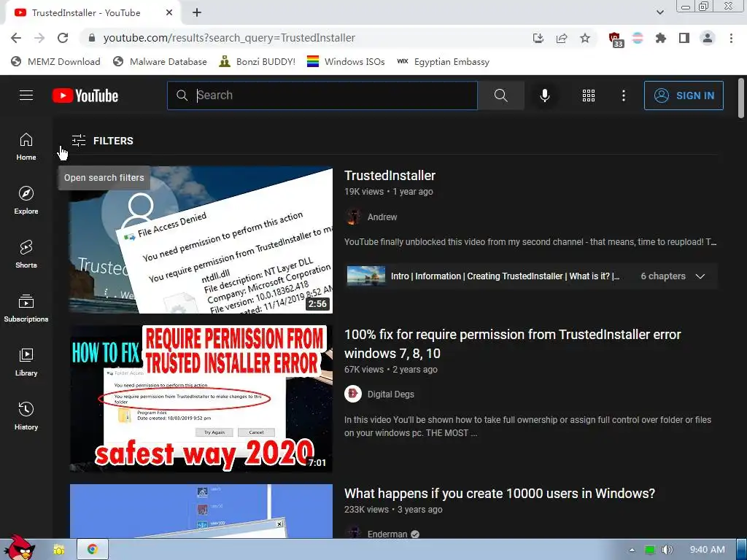
Task: Open the Chrome three-dot menu
Action: (x=731, y=38)
